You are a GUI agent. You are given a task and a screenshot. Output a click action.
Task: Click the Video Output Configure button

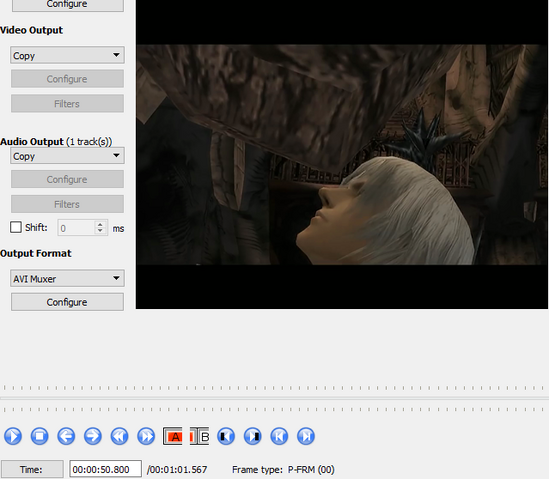tap(67, 79)
